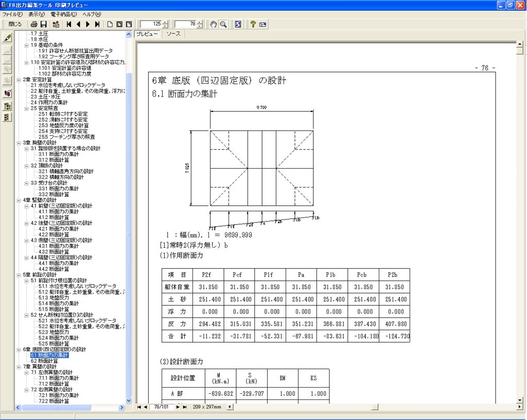Select the hand pan tool
Image resolution: width=527 pixels, height=420 pixels.
click(214, 24)
